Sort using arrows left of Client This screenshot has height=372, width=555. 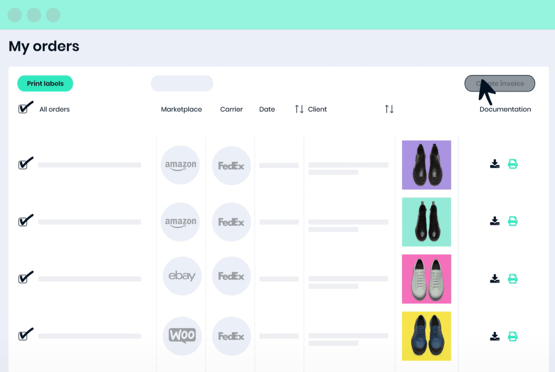[x=299, y=109]
